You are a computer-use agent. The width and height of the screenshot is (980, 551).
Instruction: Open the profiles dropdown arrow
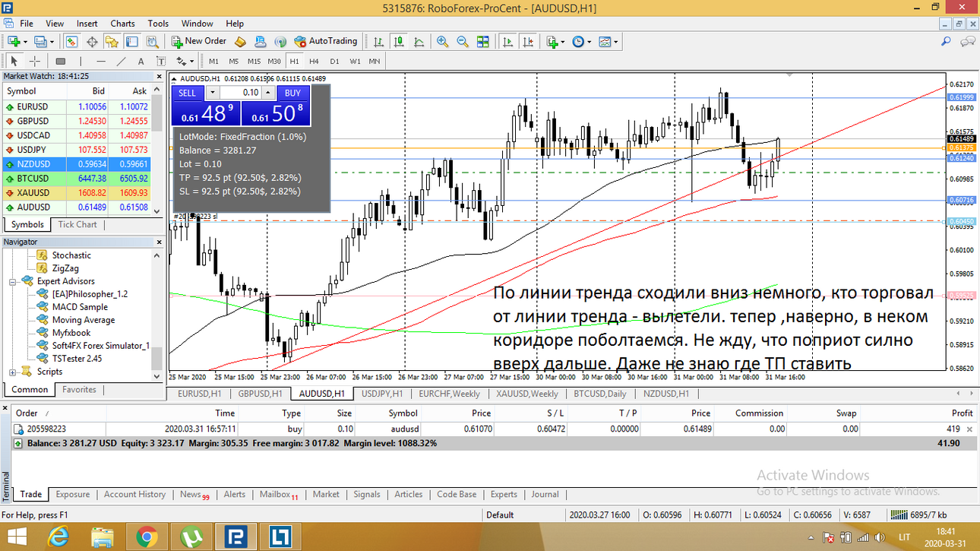coord(52,42)
